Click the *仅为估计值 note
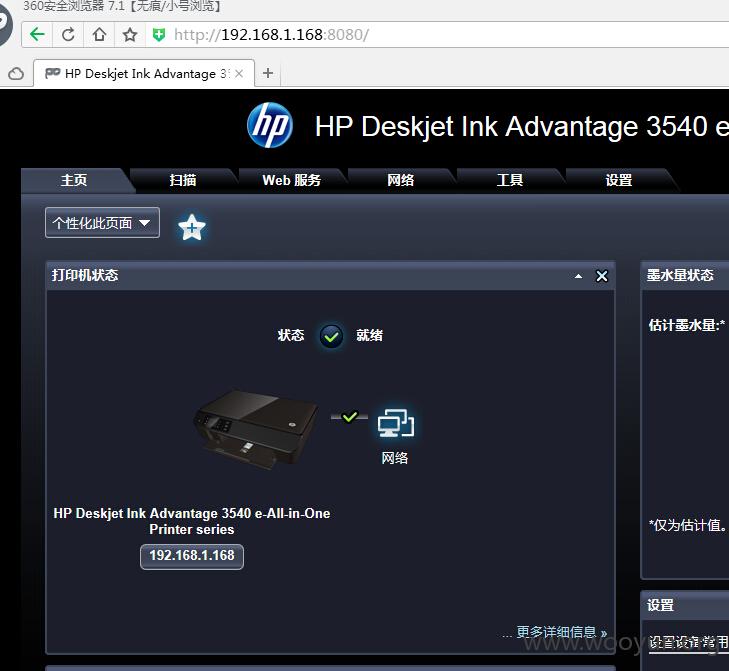 [x=687, y=526]
